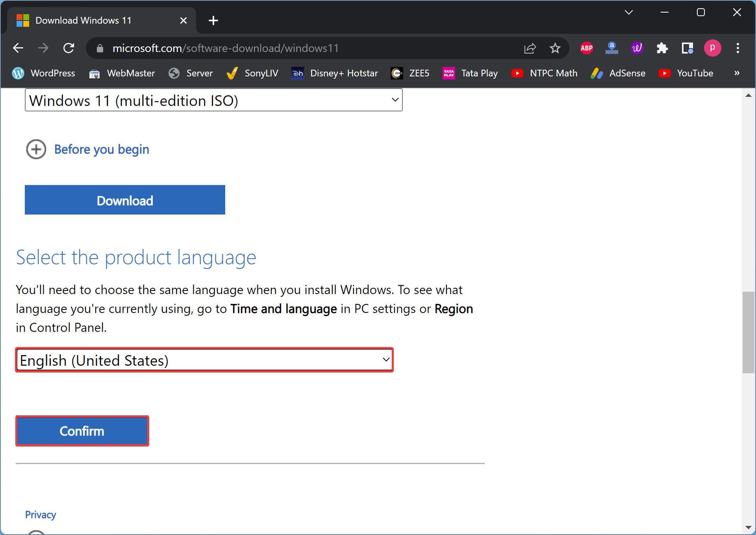Screen dimensions: 756x535
Task: Open the SonyLIV bookmark
Action: tap(252, 73)
